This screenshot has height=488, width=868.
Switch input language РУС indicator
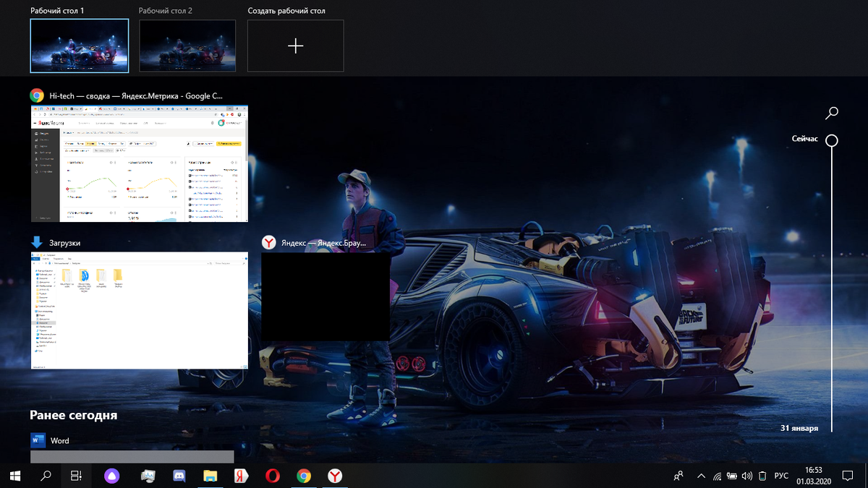coord(781,476)
